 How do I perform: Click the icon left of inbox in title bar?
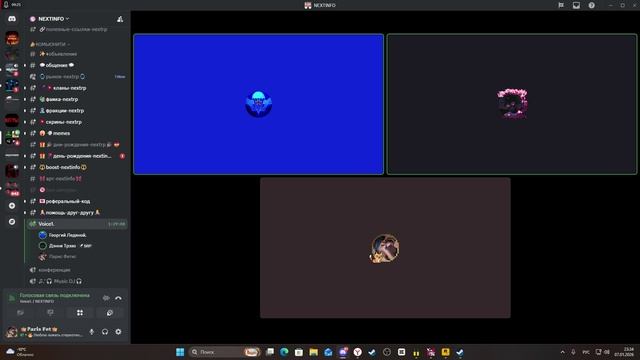[x=561, y=5]
